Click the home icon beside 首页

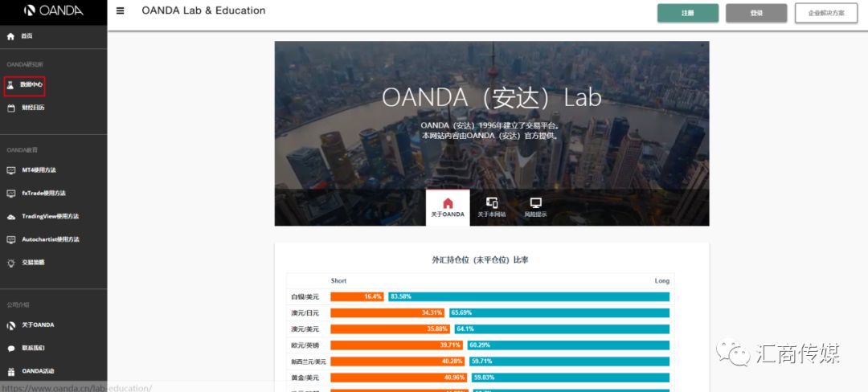point(11,36)
